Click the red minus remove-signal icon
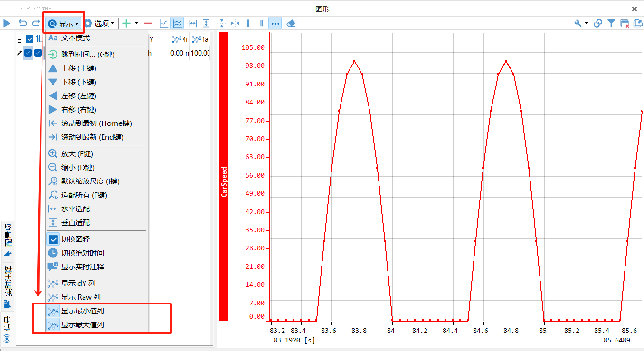644x351 pixels. (x=148, y=23)
